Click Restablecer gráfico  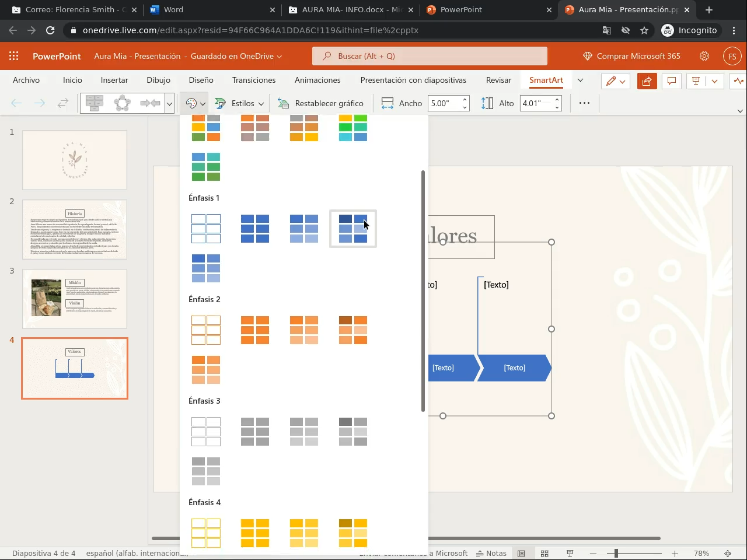(320, 103)
